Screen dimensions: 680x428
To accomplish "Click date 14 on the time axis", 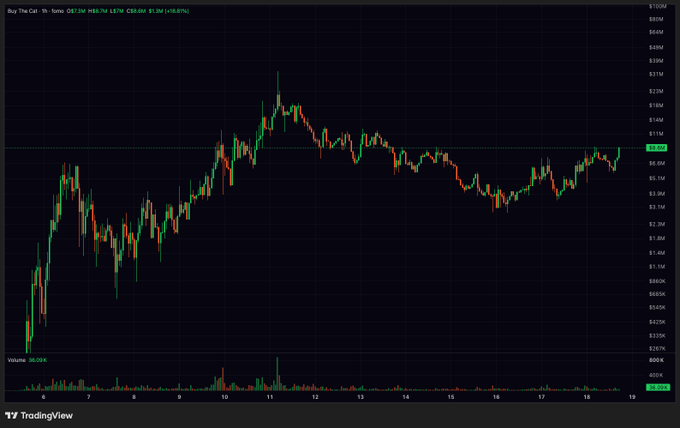I will pos(405,397).
